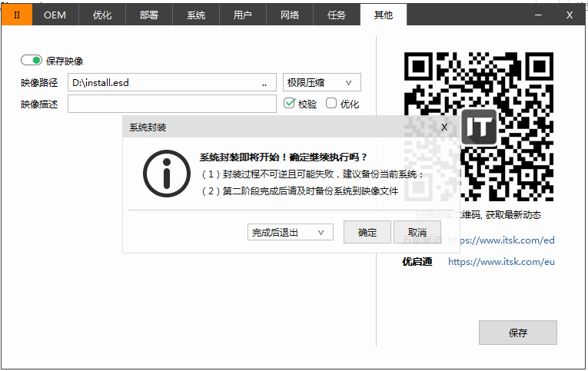Click the 映像描述 label
The width and height of the screenshot is (588, 371).
pos(39,104)
